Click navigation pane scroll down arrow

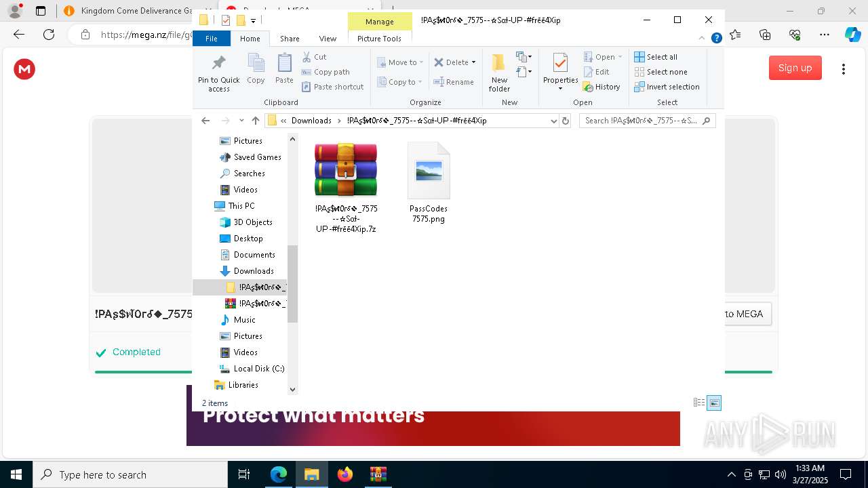292,389
